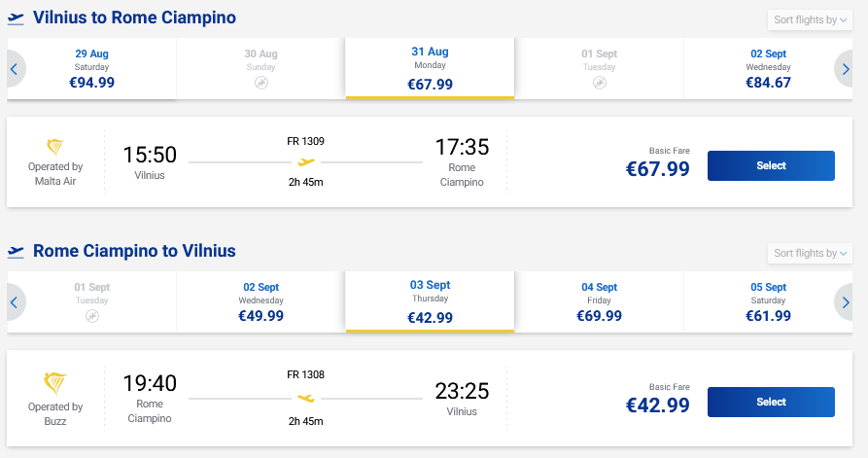Screen dimensions: 868x458
Task: Click the Buzz operator harp logo
Action: pos(55,382)
